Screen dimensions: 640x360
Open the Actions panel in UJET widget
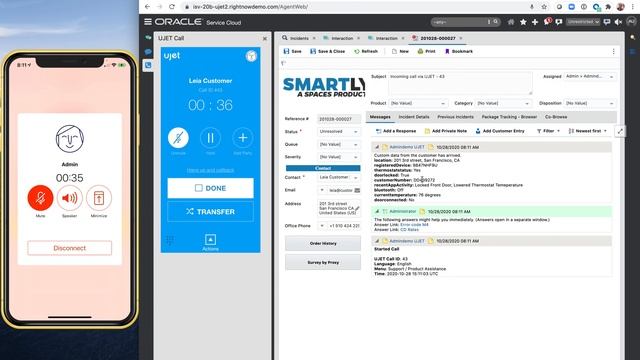210,242
